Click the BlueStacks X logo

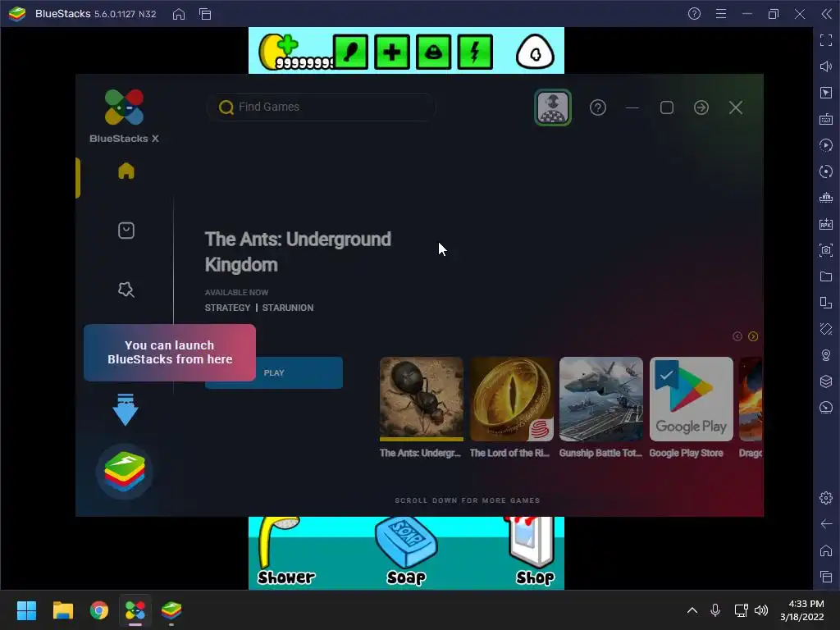click(x=125, y=107)
